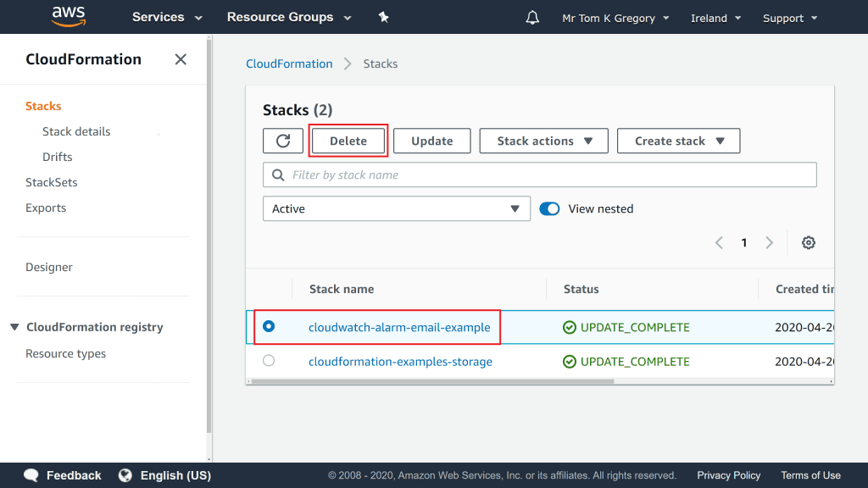868x488 pixels.
Task: Click the Delete button
Action: pyautogui.click(x=348, y=141)
